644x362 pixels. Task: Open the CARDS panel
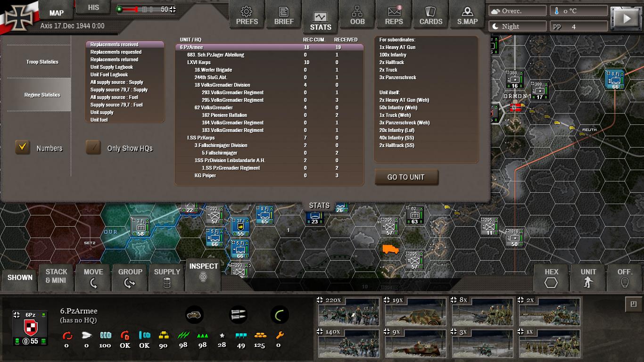click(x=431, y=15)
